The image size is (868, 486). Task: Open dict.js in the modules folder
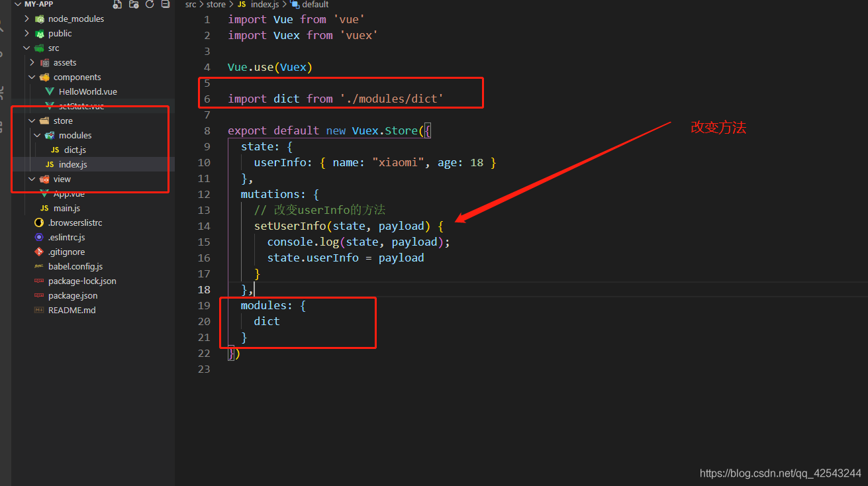[75, 150]
